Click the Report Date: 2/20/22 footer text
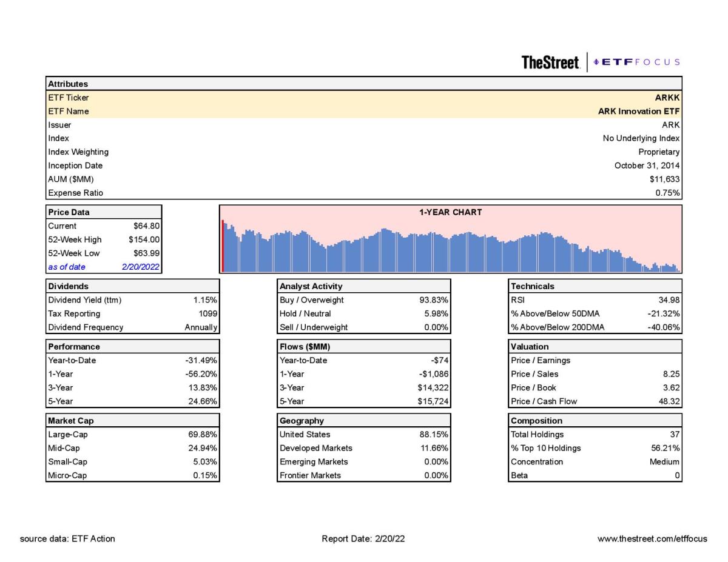 coord(363,538)
